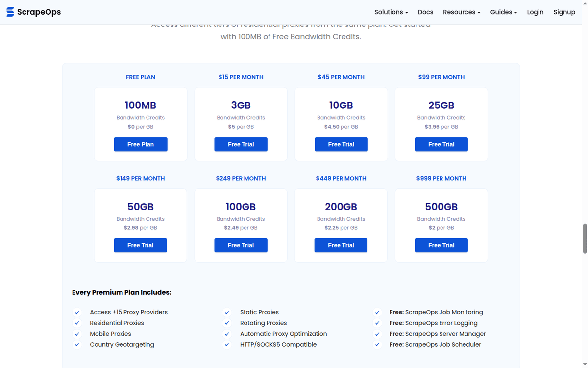The height and width of the screenshot is (368, 588).
Task: Click the $99 PER MONTH heading
Action: point(441,77)
